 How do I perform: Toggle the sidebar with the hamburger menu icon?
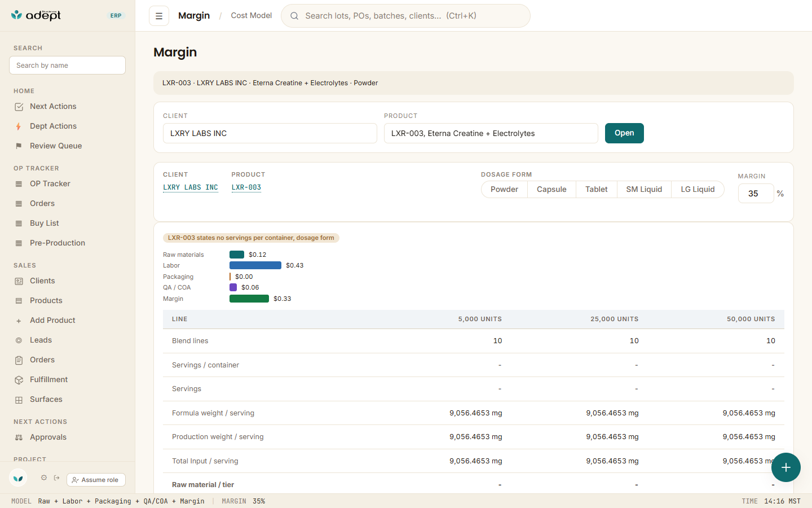159,16
